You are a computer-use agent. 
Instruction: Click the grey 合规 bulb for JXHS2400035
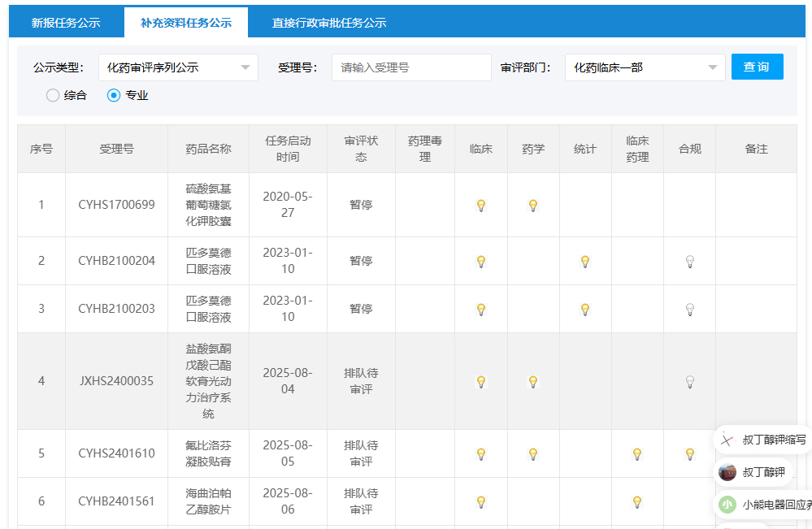(x=690, y=382)
